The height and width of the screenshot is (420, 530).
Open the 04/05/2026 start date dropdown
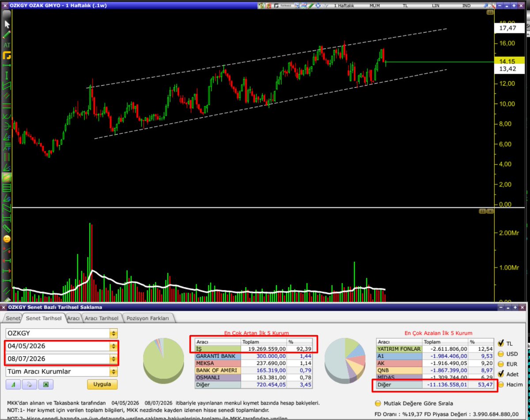114,346
